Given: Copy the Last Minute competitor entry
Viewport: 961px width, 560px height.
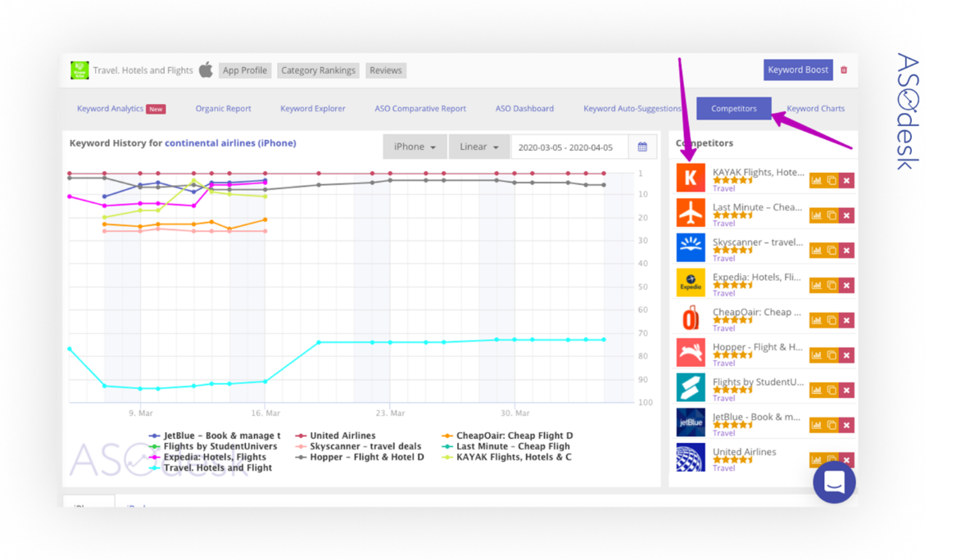Looking at the screenshot, I should click(x=832, y=215).
